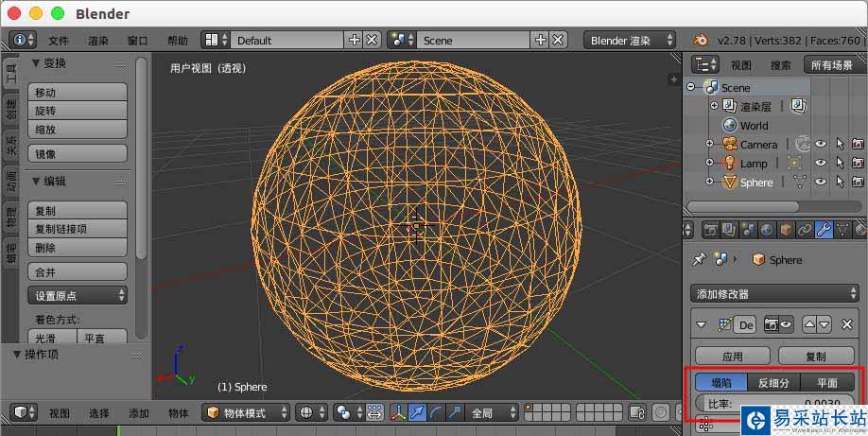The width and height of the screenshot is (868, 436).
Task: Hide Sphere in viewport via eye icon
Action: tap(821, 182)
